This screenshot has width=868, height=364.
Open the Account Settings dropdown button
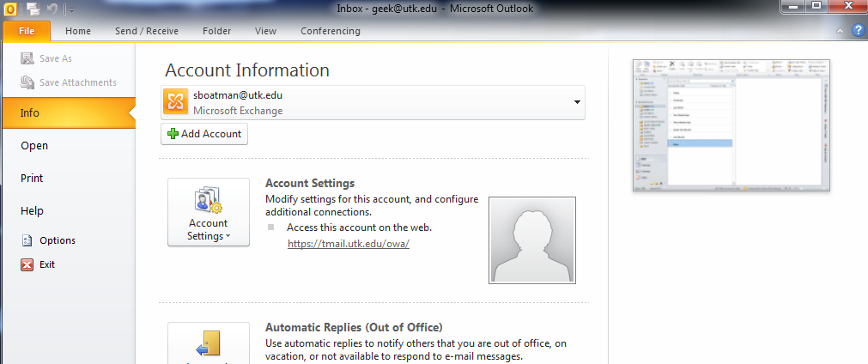208,213
